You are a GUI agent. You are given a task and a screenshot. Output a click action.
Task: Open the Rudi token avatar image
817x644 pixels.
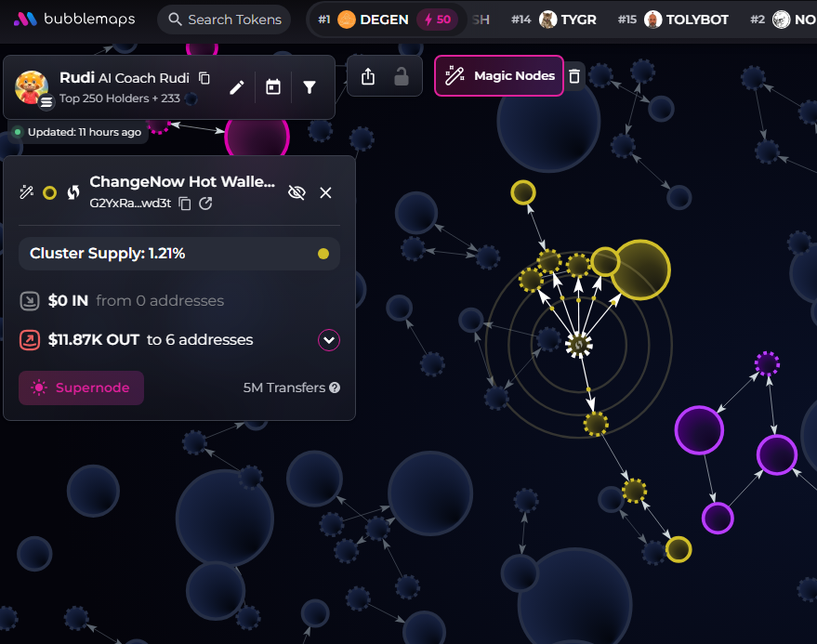click(x=32, y=87)
